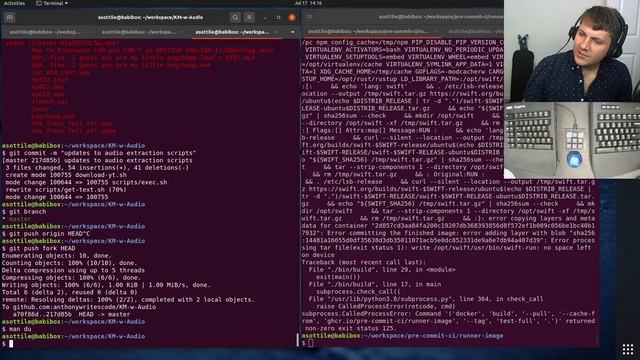This screenshot has width=640, height=360.
Task: Select the line 'mode change 100644 => 100755 scripts/exec.sh'
Action: click(x=86, y=182)
